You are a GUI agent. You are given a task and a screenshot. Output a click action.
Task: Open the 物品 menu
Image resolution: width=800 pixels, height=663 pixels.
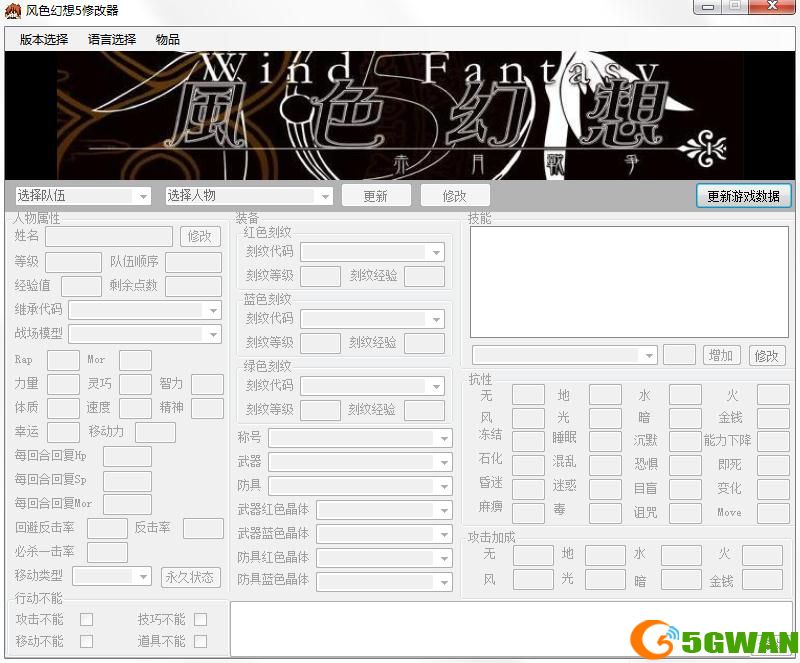[x=167, y=39]
